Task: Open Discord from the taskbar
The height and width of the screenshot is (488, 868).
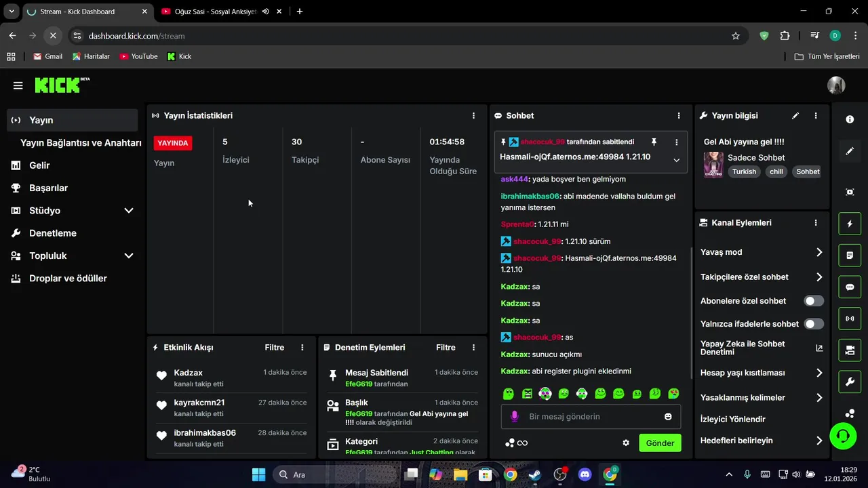Action: point(585,474)
